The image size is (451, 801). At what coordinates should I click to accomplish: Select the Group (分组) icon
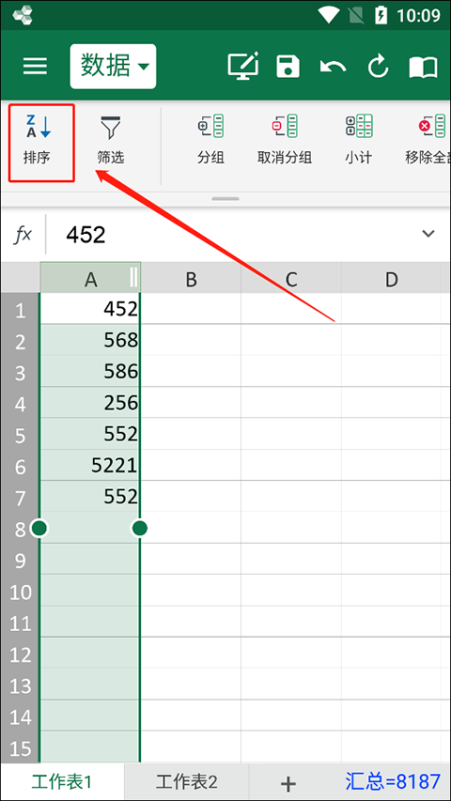(x=211, y=127)
